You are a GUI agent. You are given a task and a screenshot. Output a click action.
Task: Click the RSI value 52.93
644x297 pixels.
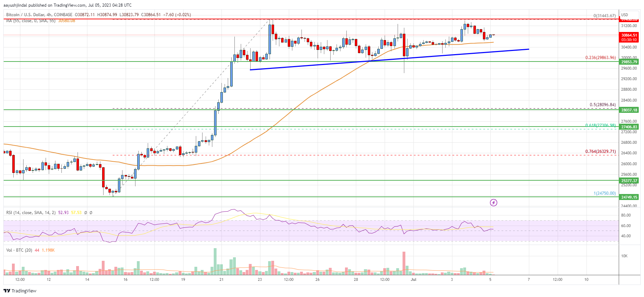(x=63, y=213)
